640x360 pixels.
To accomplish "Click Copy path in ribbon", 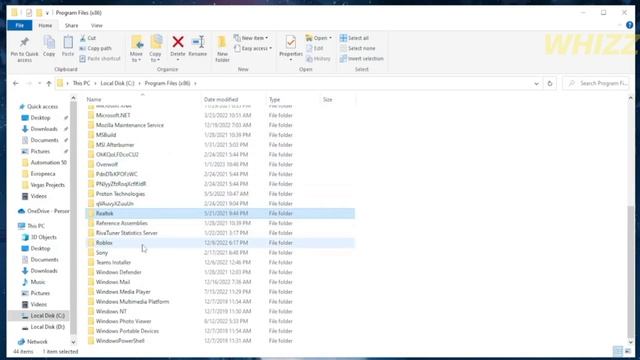I will pos(96,48).
